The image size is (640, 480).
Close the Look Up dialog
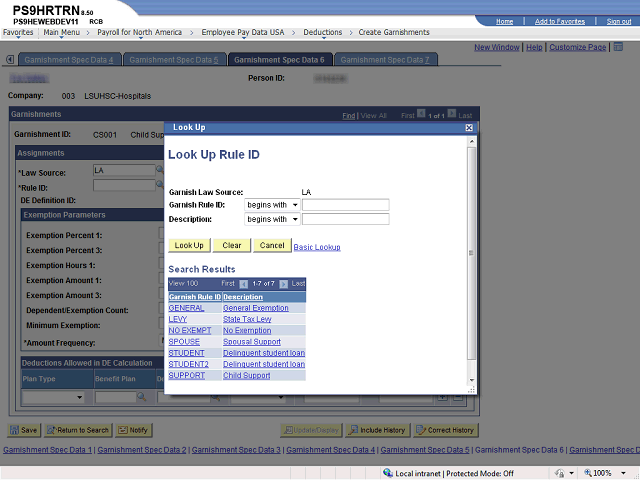(469, 128)
